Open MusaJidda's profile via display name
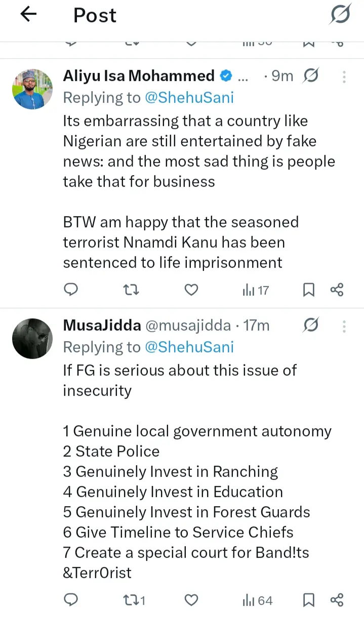Image resolution: width=364 pixels, height=618 pixels. [102, 325]
